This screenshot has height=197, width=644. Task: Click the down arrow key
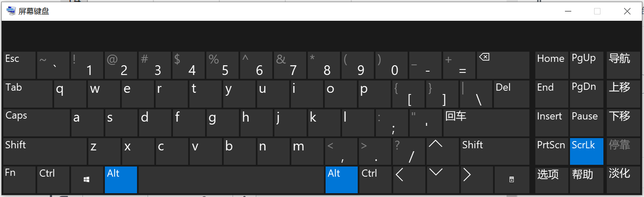click(x=443, y=180)
